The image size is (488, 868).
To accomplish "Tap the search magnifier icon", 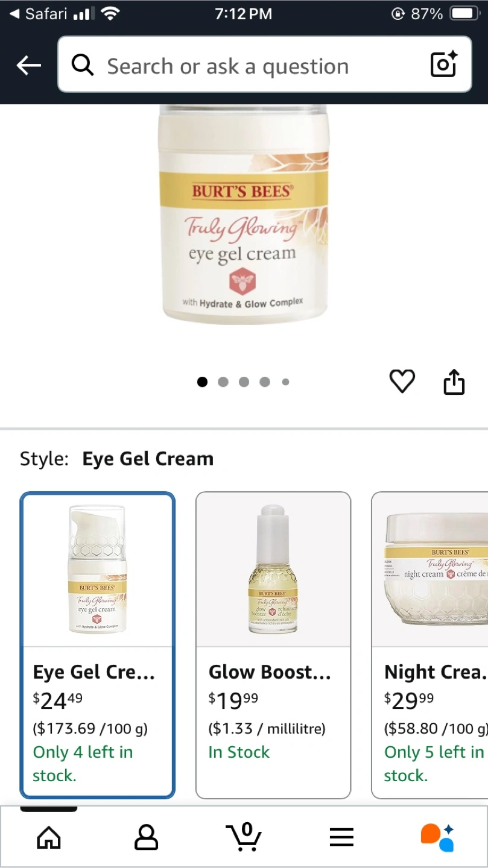I will [x=83, y=65].
